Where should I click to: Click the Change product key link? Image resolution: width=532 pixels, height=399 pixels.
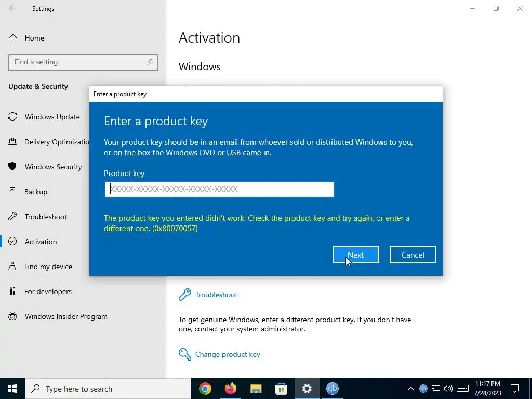click(228, 354)
